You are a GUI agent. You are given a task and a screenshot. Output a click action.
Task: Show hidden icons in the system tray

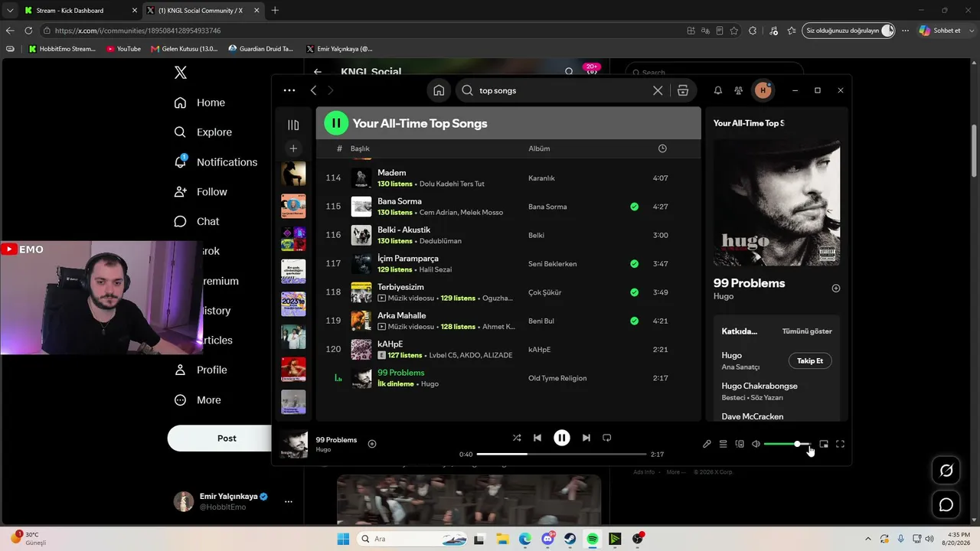click(868, 539)
